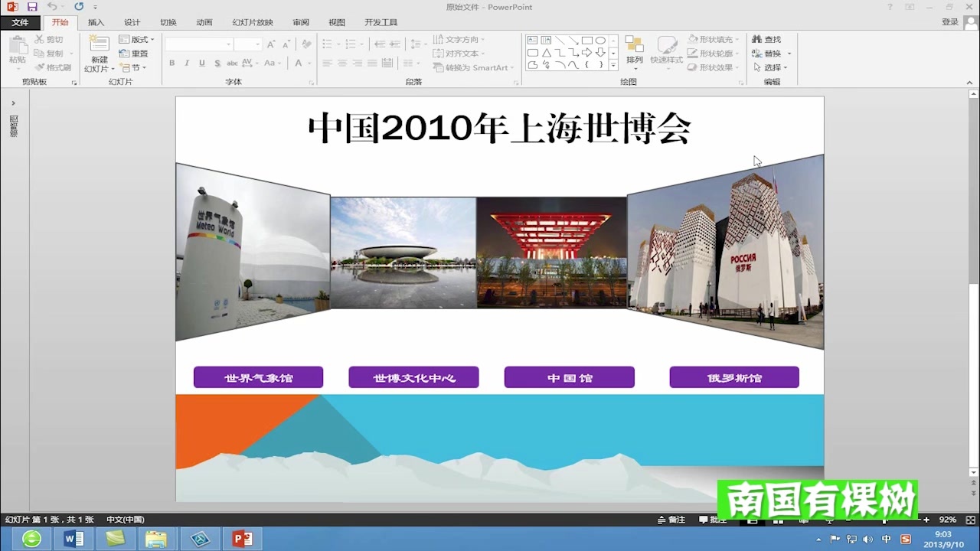
Task: Open the 文件 (File) tab
Action: [x=20, y=22]
